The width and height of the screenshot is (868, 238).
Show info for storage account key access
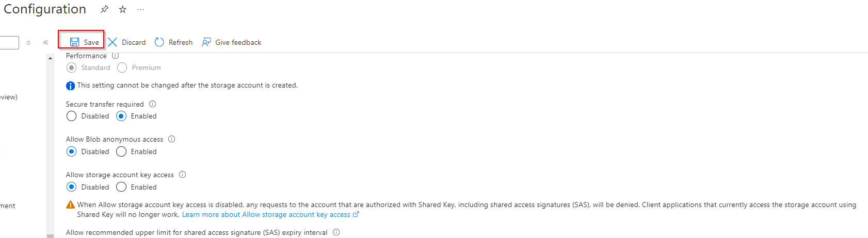(x=182, y=175)
